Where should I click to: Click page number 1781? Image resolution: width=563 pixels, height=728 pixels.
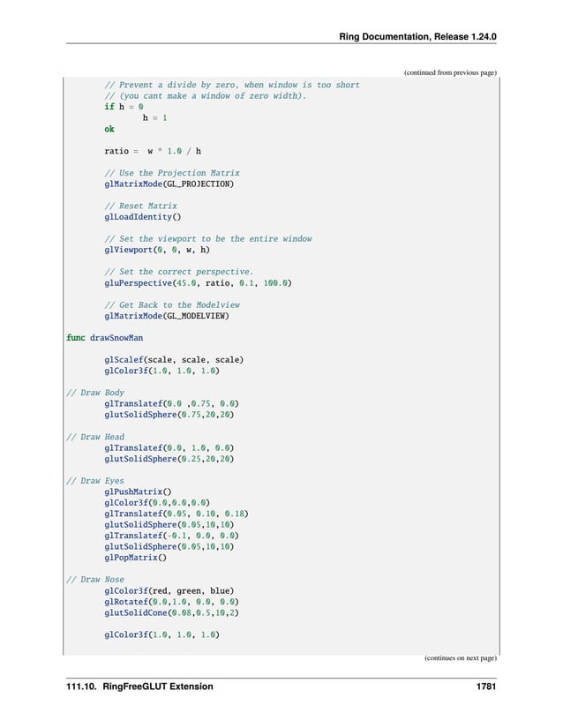point(486,687)
